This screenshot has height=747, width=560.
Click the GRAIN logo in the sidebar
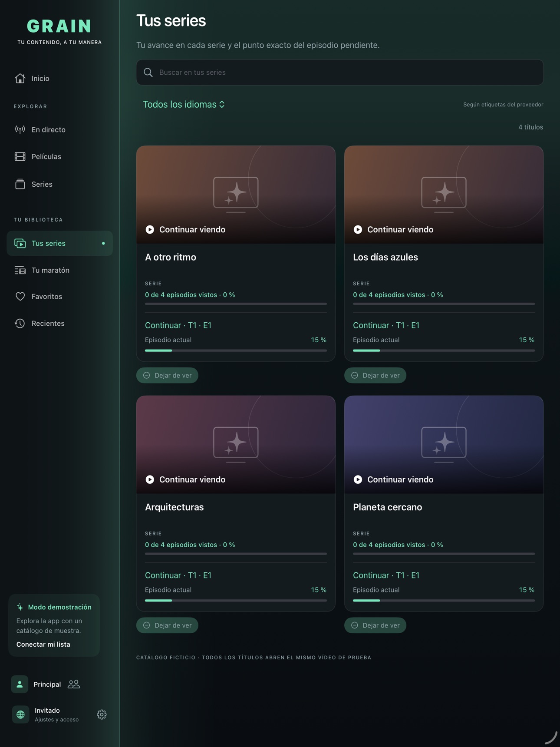click(59, 26)
